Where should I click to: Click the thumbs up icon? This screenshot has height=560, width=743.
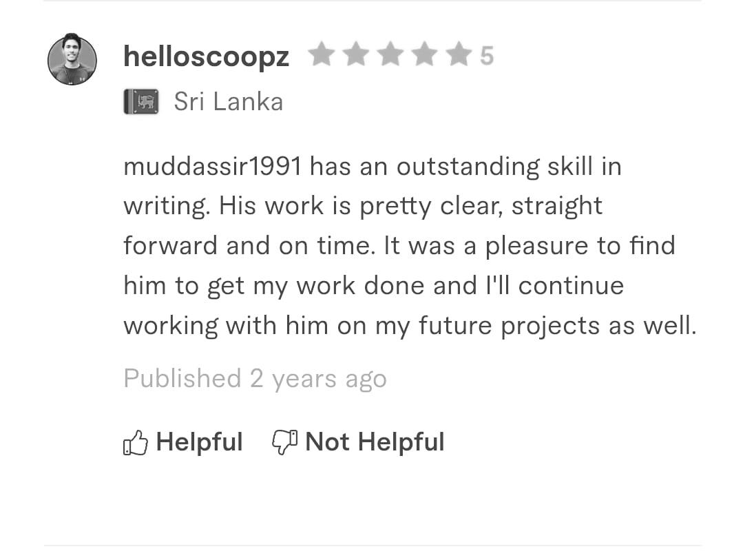[136, 442]
